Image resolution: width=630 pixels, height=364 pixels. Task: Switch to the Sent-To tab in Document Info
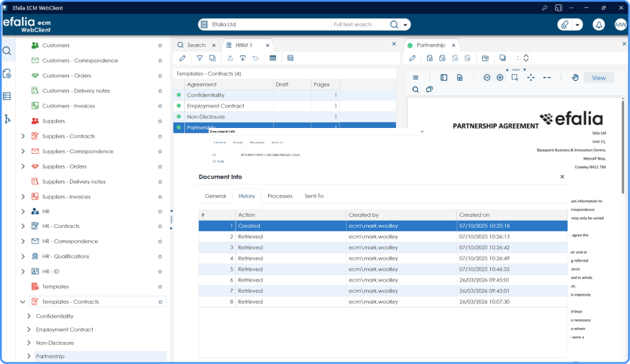(x=314, y=196)
